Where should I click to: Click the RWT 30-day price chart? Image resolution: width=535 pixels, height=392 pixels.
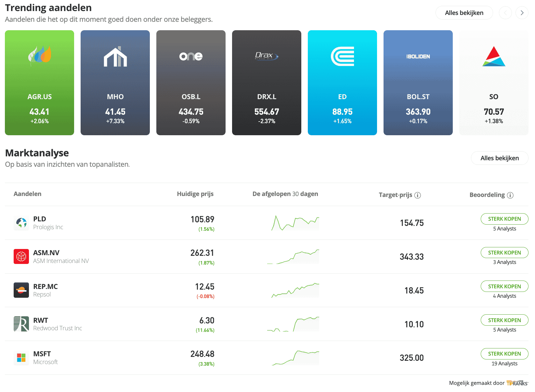click(293, 324)
